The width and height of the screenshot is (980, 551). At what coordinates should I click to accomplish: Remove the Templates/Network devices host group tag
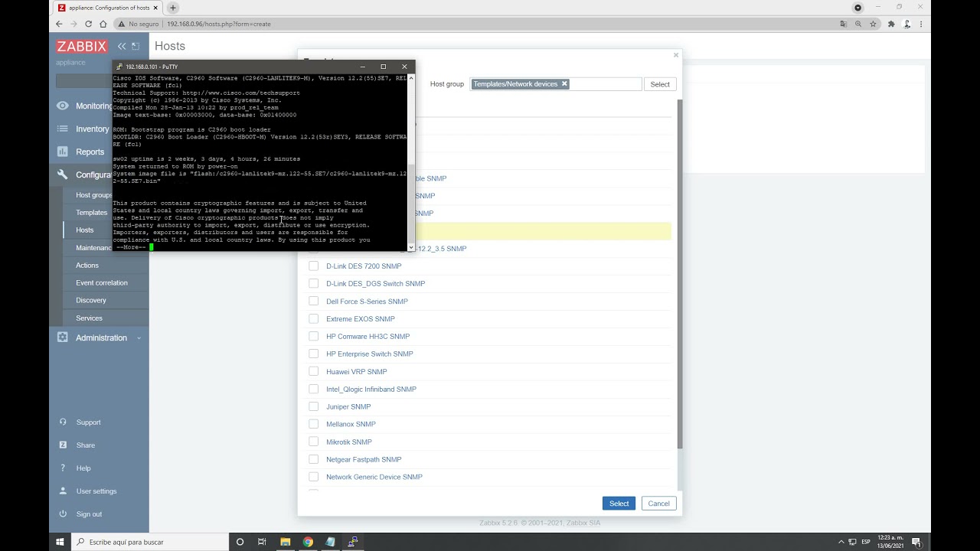(564, 84)
